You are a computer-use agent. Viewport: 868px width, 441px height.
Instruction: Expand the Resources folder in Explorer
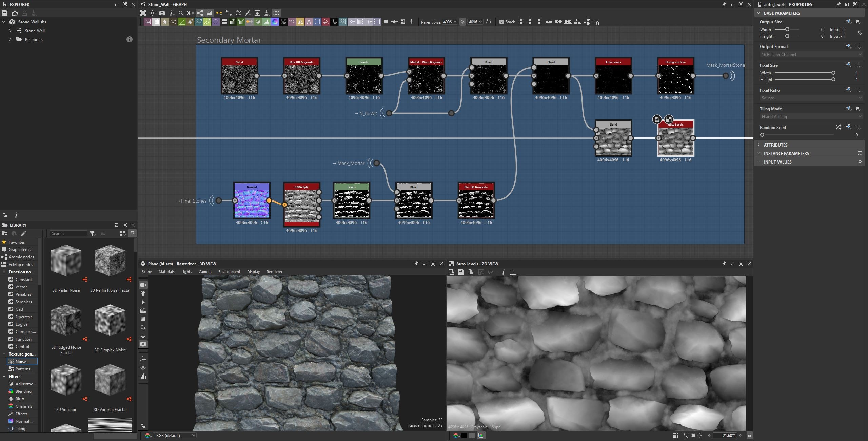(x=10, y=39)
